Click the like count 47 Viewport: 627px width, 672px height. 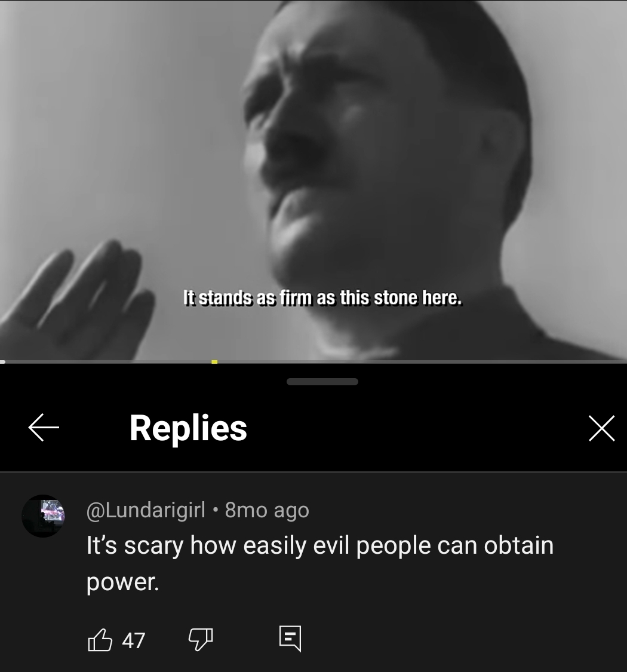coord(133,641)
